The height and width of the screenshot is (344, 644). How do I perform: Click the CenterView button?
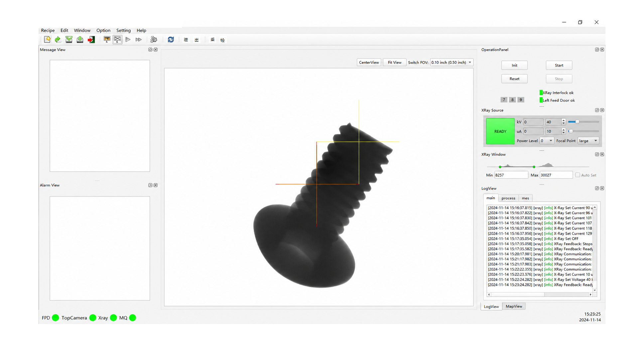coord(369,62)
